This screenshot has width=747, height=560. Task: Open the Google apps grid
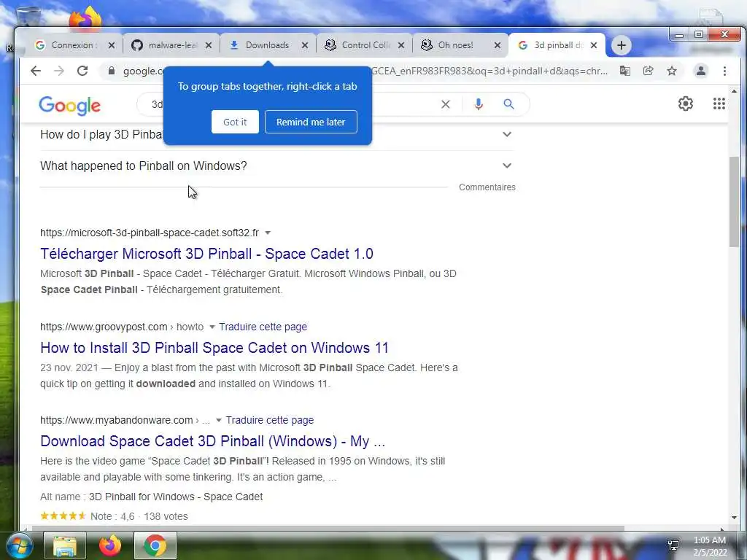tap(719, 104)
